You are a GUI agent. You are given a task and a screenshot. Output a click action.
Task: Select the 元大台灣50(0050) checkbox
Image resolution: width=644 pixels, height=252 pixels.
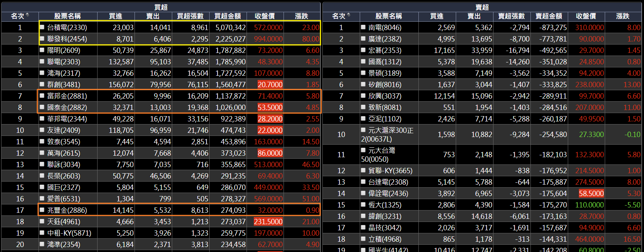point(364,150)
